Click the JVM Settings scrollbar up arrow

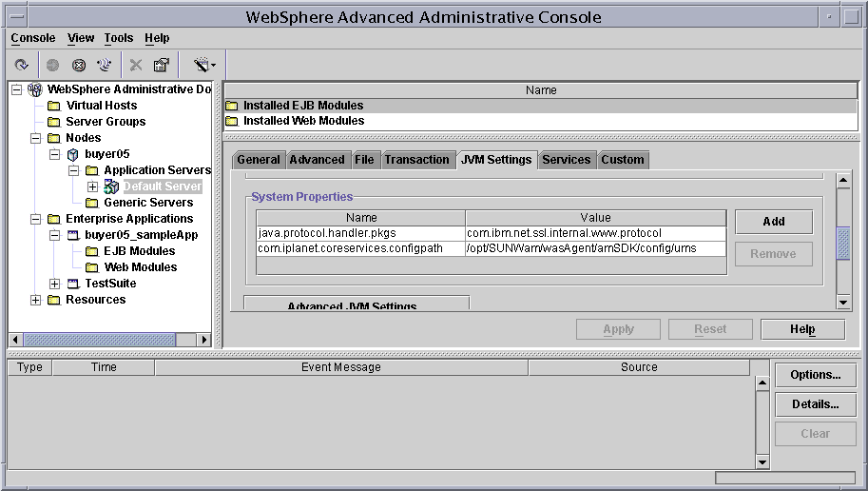(x=843, y=180)
